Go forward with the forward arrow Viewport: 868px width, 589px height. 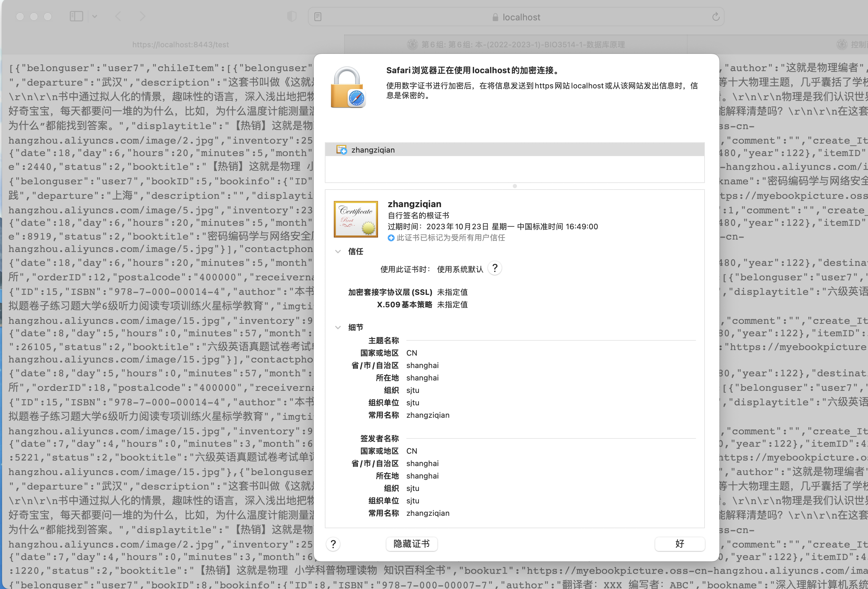[142, 17]
